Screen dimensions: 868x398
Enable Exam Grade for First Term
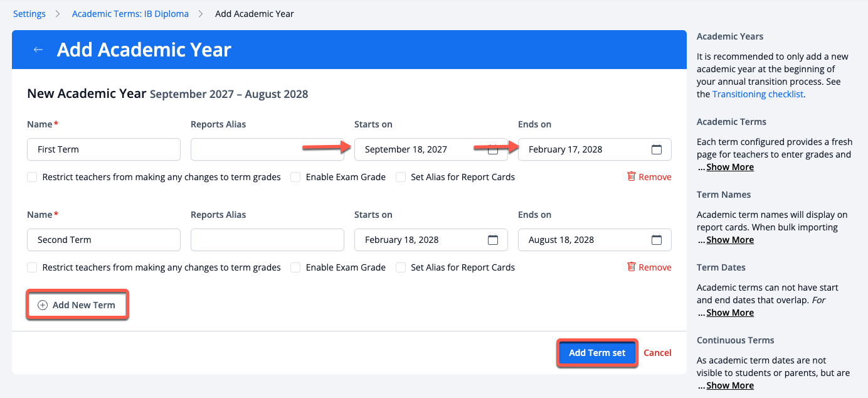(295, 177)
